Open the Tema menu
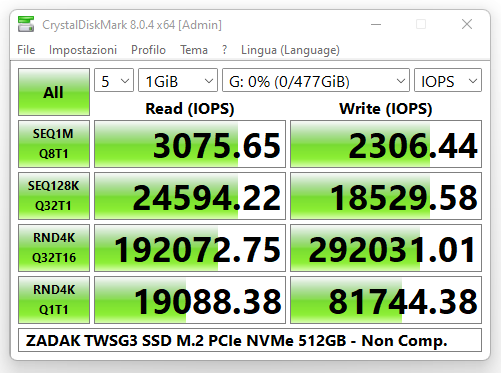The image size is (501, 373). pos(194,50)
